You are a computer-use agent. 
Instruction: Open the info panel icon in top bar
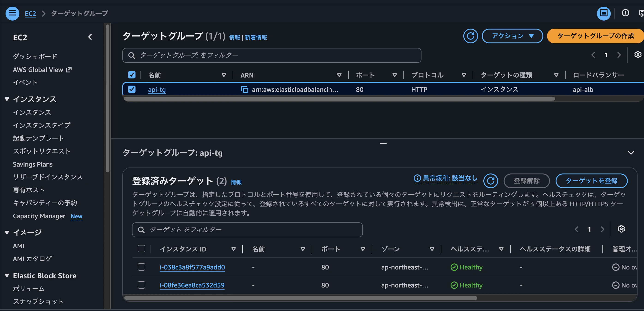point(625,13)
